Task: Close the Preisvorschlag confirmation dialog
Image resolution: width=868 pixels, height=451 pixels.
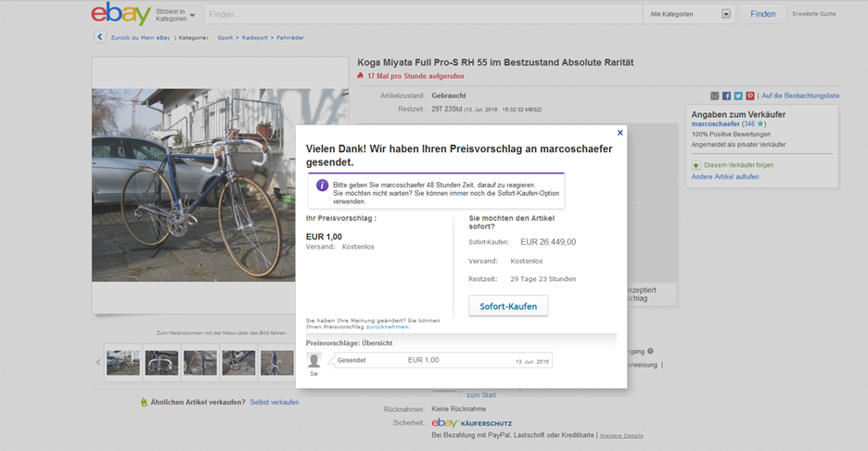Action: [x=619, y=133]
